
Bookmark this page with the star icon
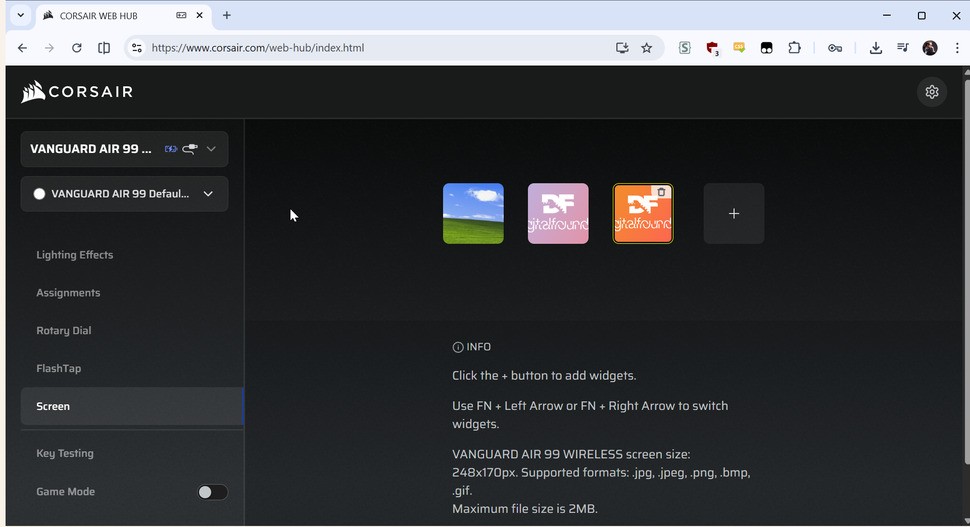pos(646,48)
